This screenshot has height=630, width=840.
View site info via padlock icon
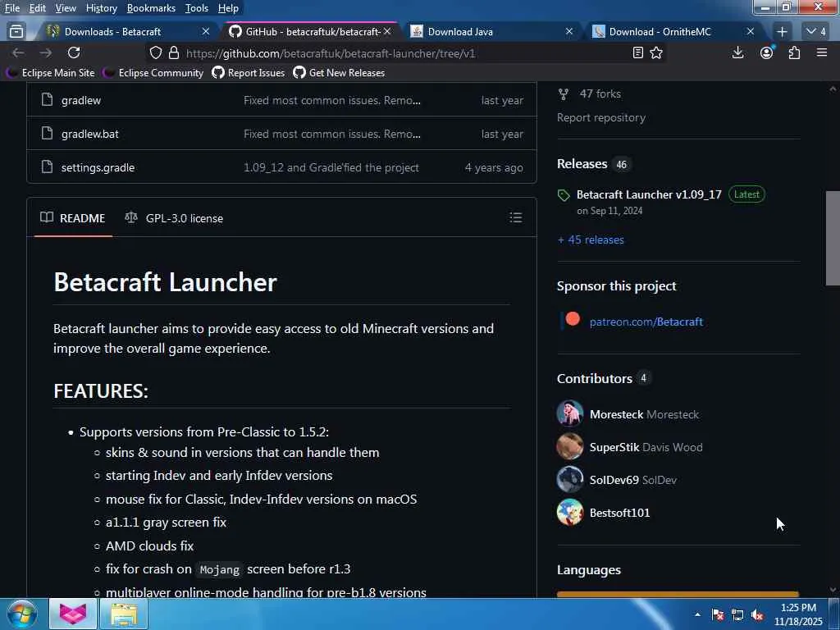pyautogui.click(x=174, y=53)
